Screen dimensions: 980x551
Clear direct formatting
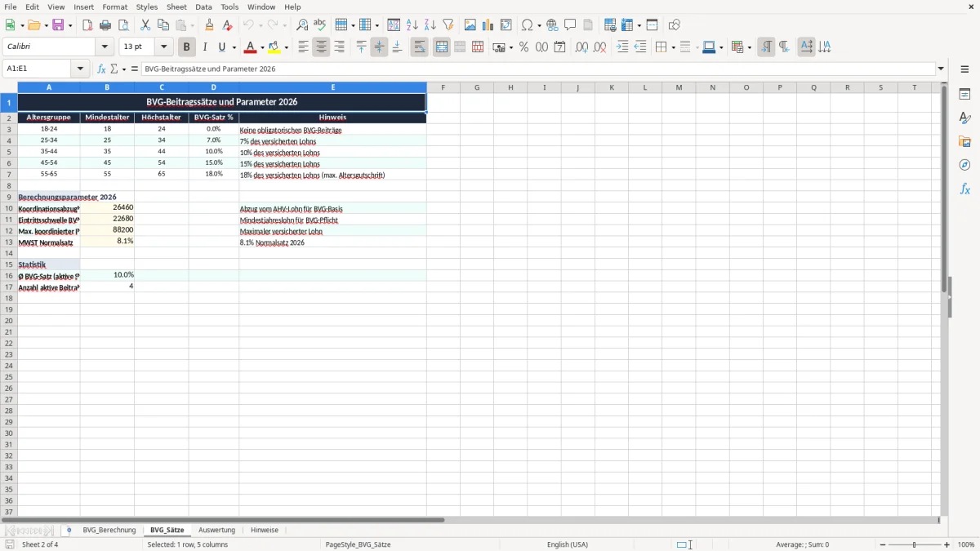pos(227,25)
